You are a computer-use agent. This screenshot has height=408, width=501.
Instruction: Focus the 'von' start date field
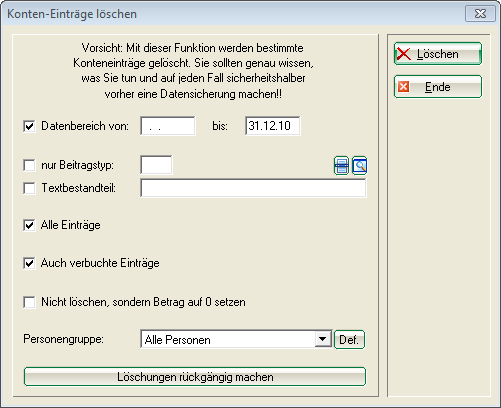coord(168,126)
